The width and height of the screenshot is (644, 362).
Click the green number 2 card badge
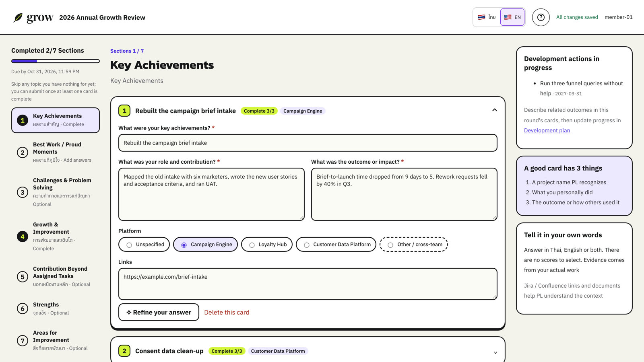click(x=124, y=351)
